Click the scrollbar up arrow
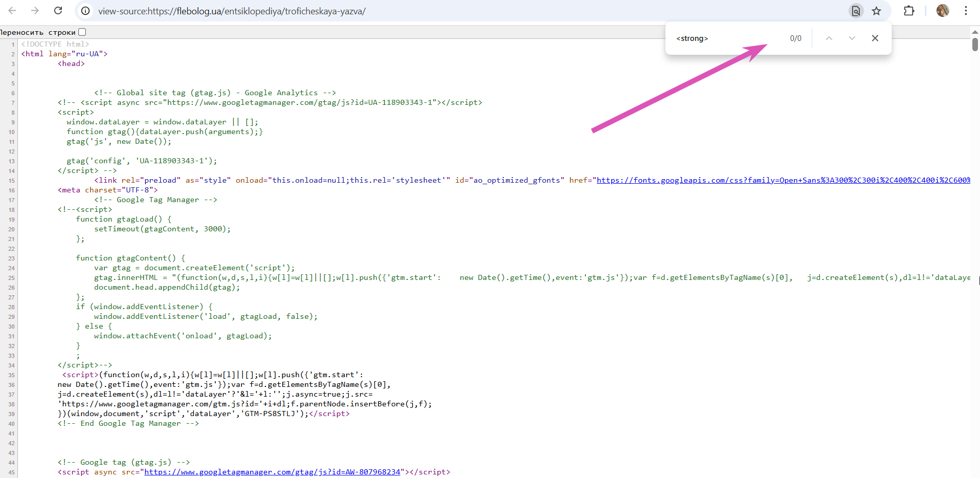The image size is (980, 478). tap(975, 32)
